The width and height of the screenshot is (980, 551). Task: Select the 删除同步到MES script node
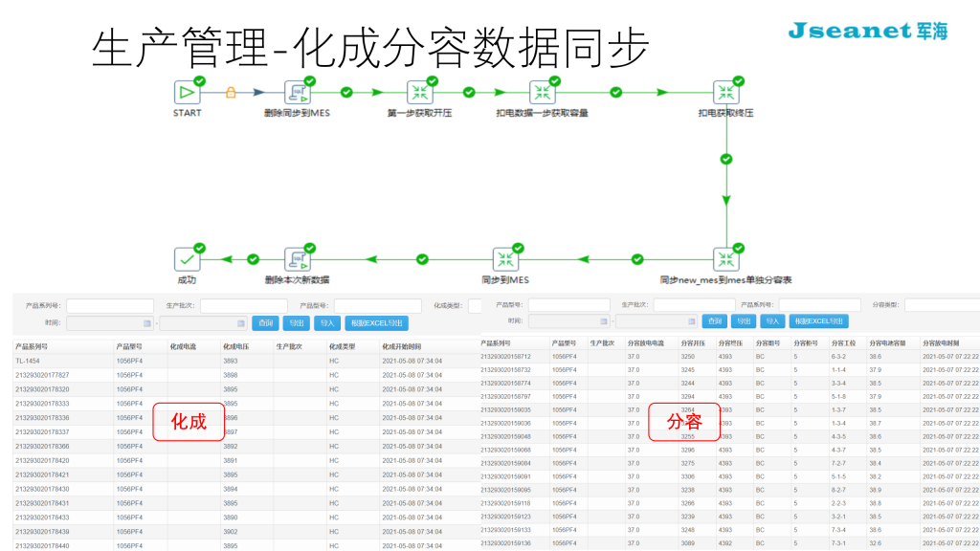tap(297, 93)
